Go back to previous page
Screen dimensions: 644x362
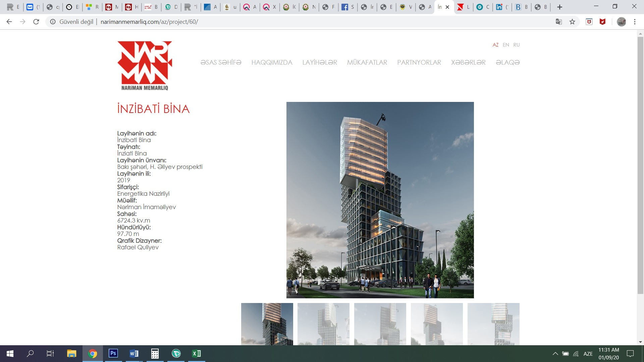[x=9, y=22]
